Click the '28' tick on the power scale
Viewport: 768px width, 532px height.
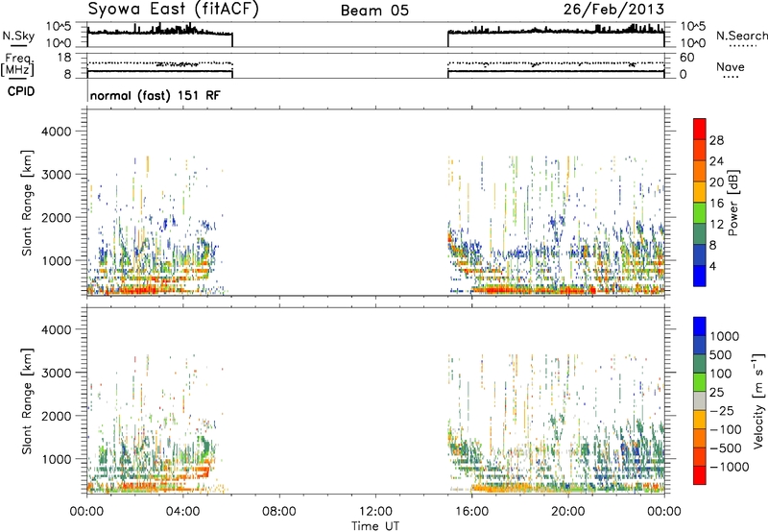pos(716,140)
